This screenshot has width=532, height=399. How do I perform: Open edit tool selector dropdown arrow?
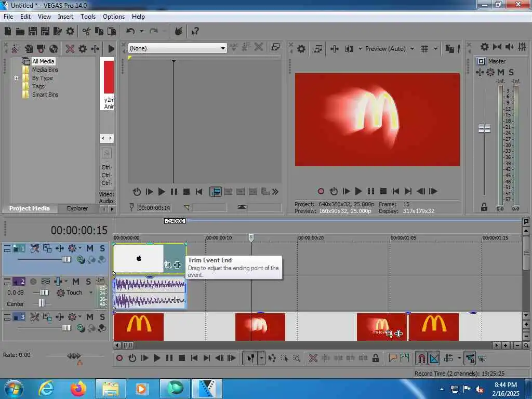(262, 358)
